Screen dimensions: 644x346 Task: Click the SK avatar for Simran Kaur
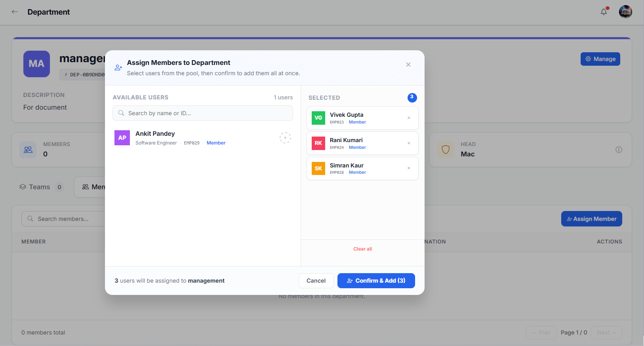click(318, 168)
